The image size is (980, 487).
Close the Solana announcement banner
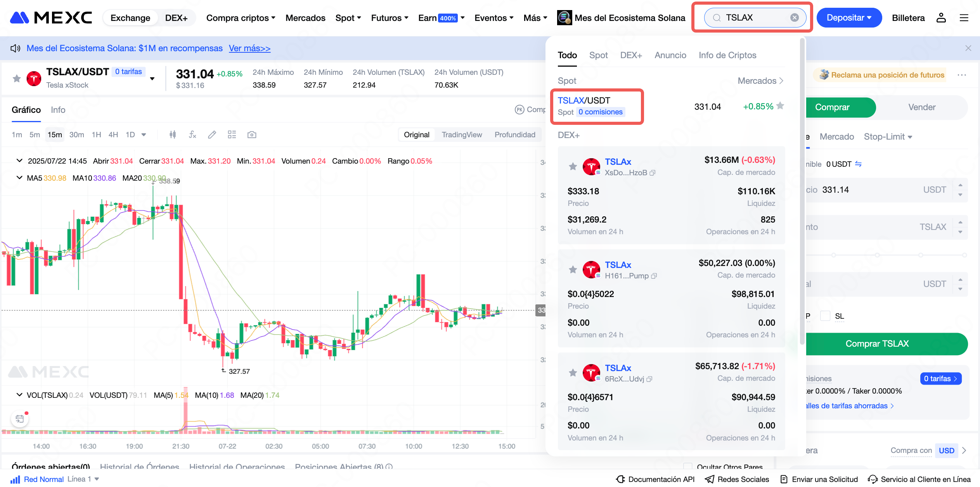click(968, 48)
